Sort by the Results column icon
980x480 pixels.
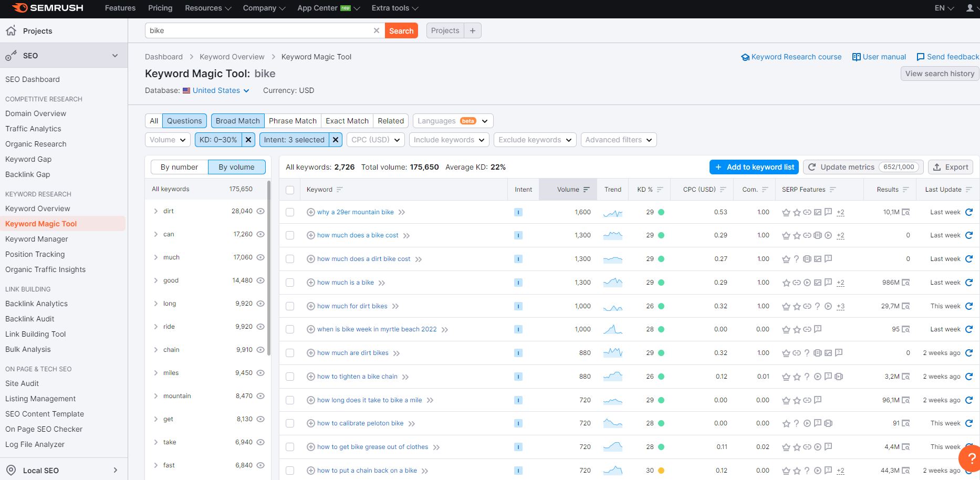(x=906, y=190)
